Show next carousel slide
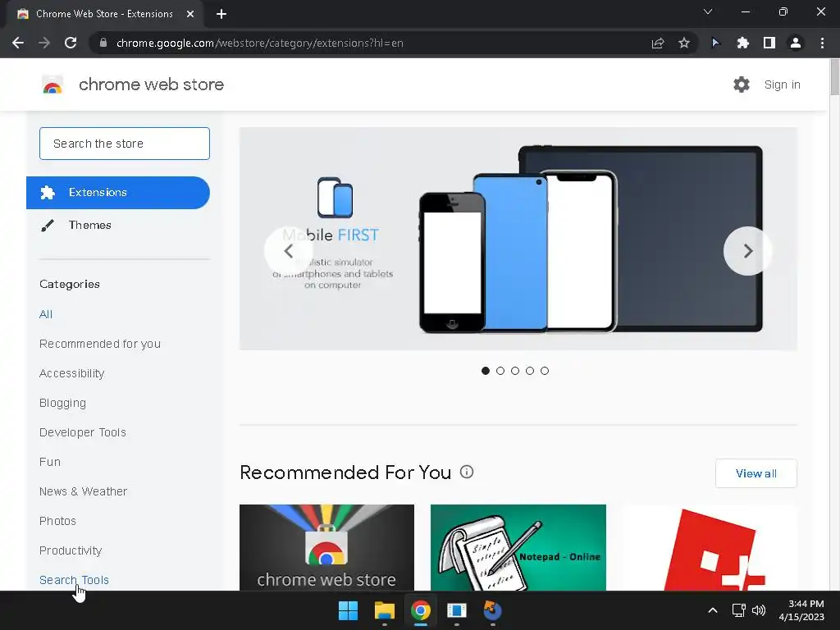Viewport: 840px width, 630px height. click(x=748, y=251)
